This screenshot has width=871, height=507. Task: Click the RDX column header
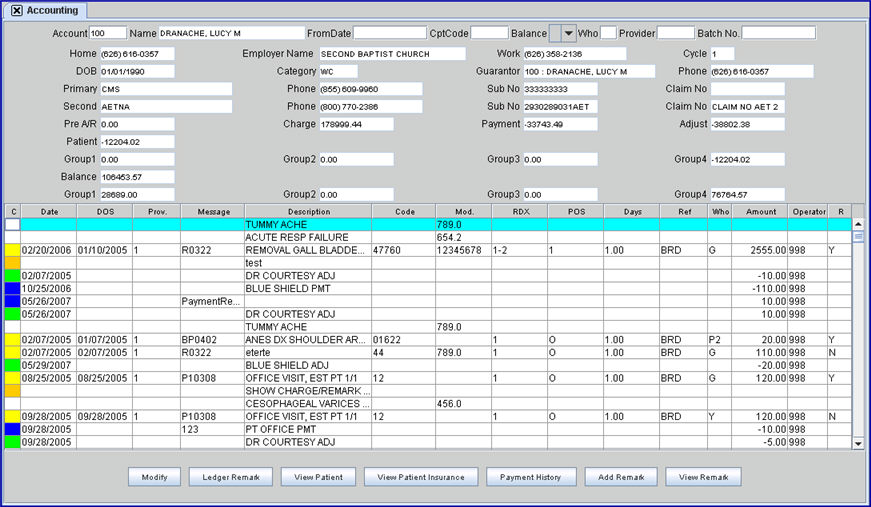[520, 212]
